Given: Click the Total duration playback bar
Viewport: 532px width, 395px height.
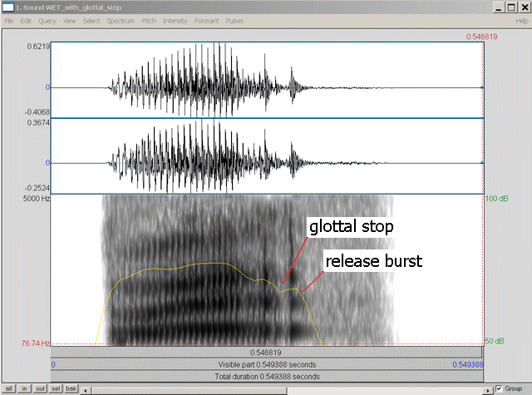Looking at the screenshot, I should [267, 376].
